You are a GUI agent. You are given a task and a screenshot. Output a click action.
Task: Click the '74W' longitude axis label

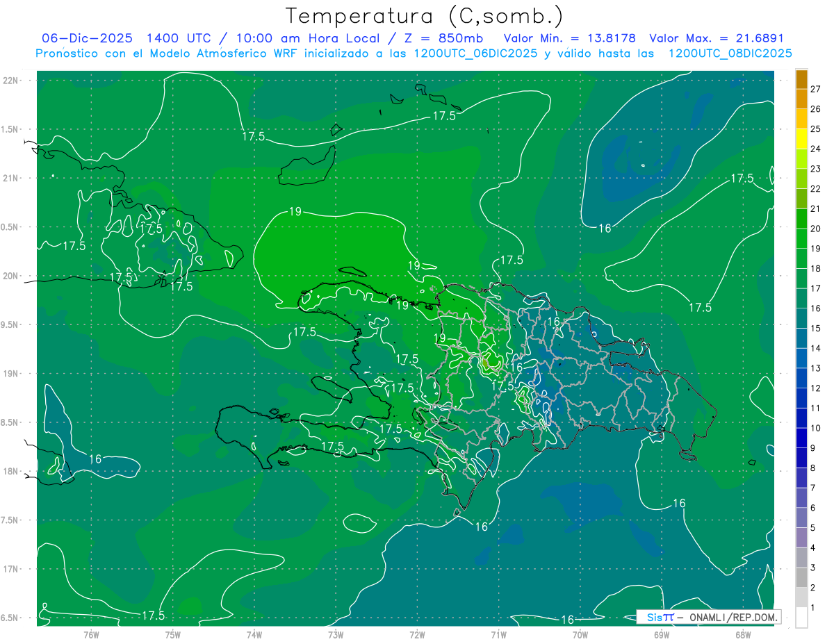click(x=254, y=634)
